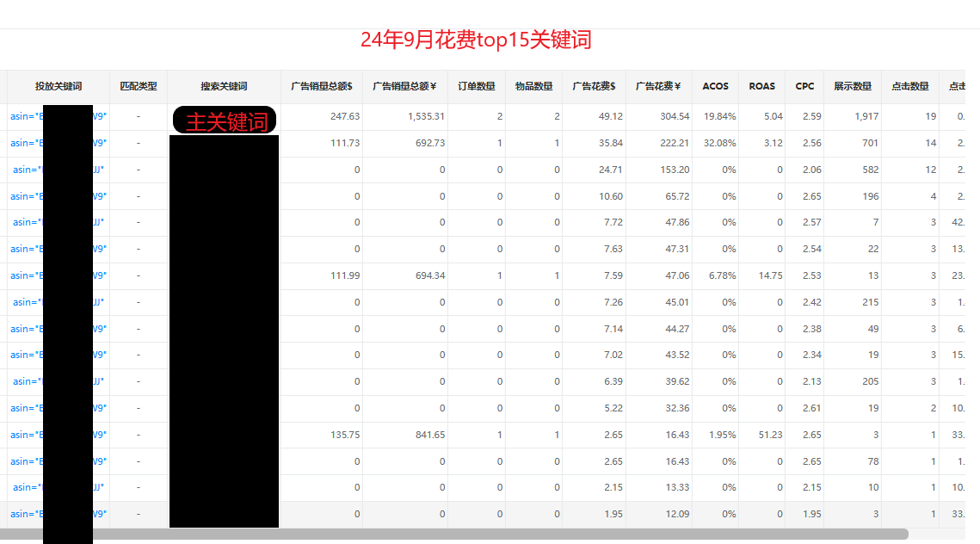Select the sales cell 111.73
The height and width of the screenshot is (544, 980).
pyautogui.click(x=345, y=143)
